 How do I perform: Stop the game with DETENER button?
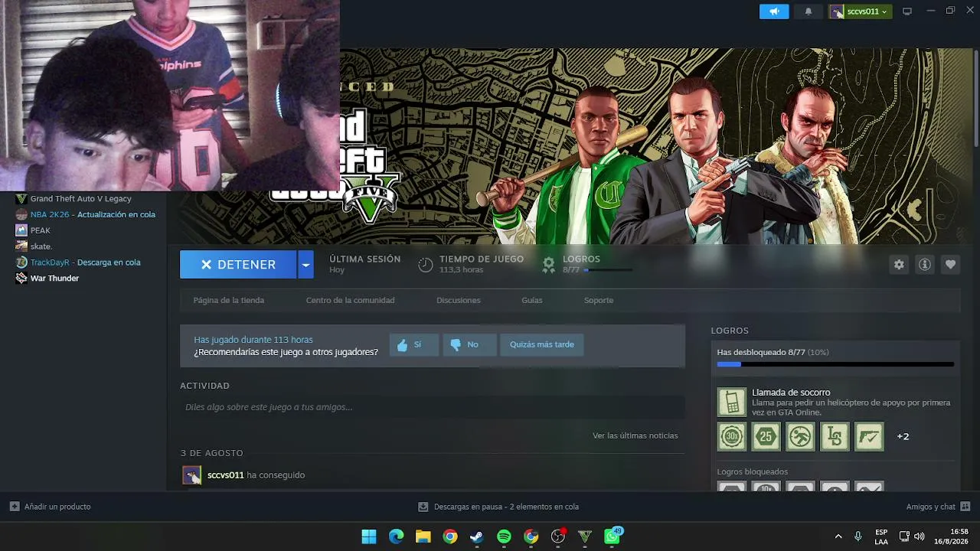tap(238, 265)
